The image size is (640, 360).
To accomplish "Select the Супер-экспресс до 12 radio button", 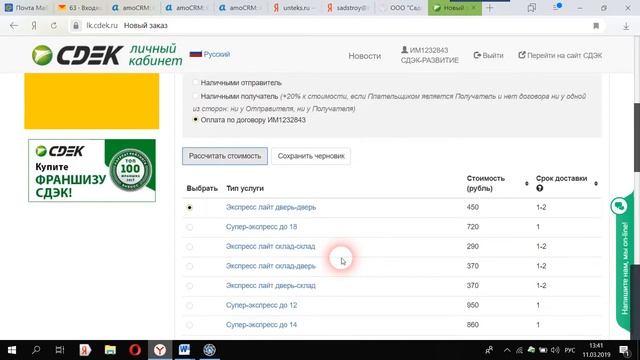I will coord(189,305).
